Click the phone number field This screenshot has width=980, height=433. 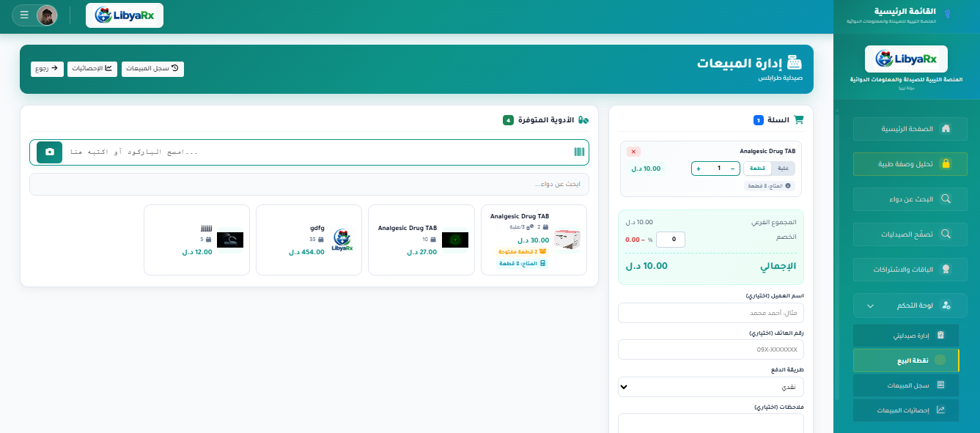711,349
